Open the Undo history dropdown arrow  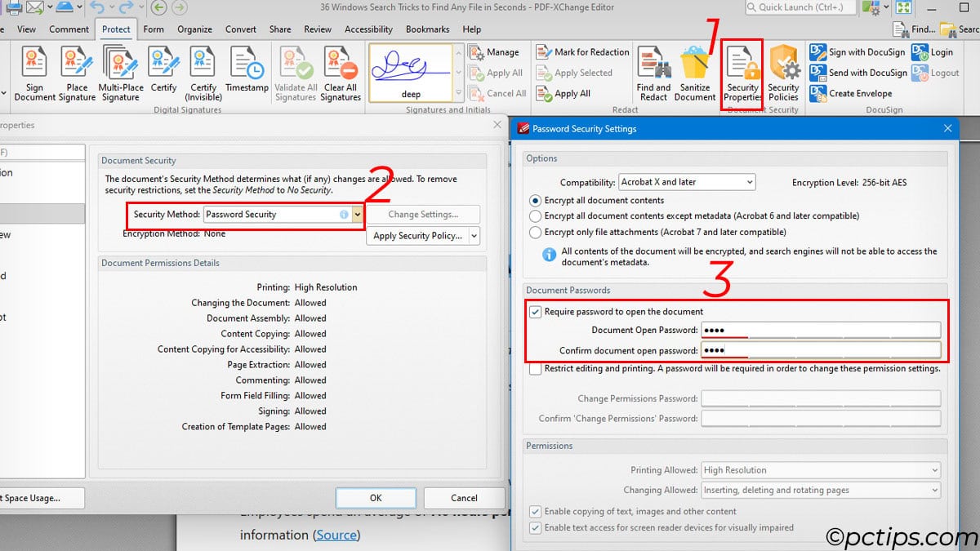(x=111, y=8)
